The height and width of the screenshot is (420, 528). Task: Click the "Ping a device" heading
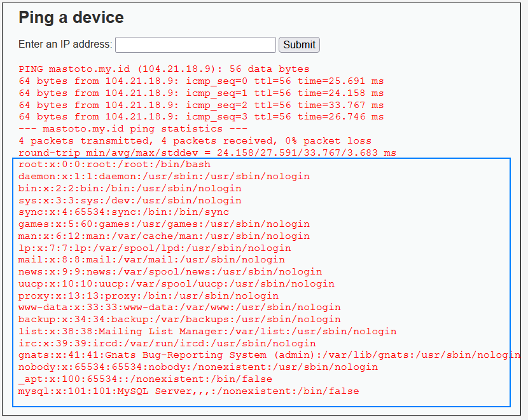pyautogui.click(x=71, y=17)
